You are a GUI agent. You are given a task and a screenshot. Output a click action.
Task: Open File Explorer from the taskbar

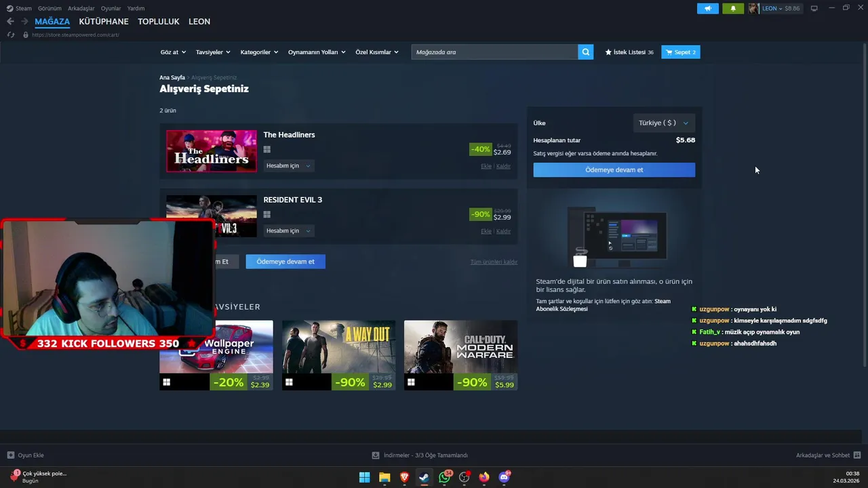click(384, 477)
